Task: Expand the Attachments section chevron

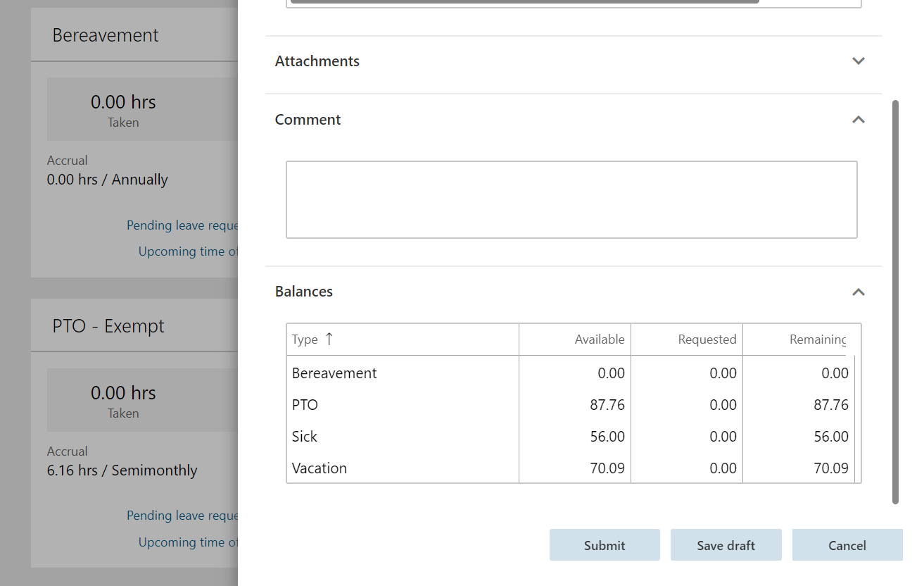Action: click(858, 61)
